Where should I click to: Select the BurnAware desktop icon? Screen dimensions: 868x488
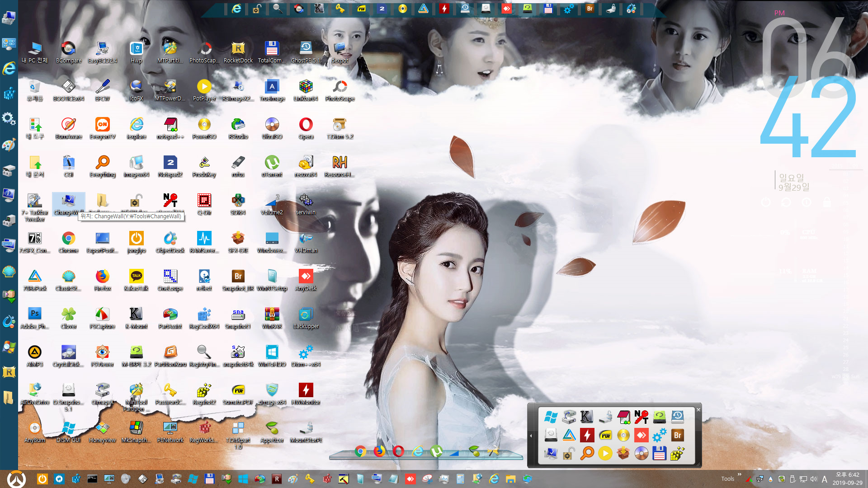point(68,128)
